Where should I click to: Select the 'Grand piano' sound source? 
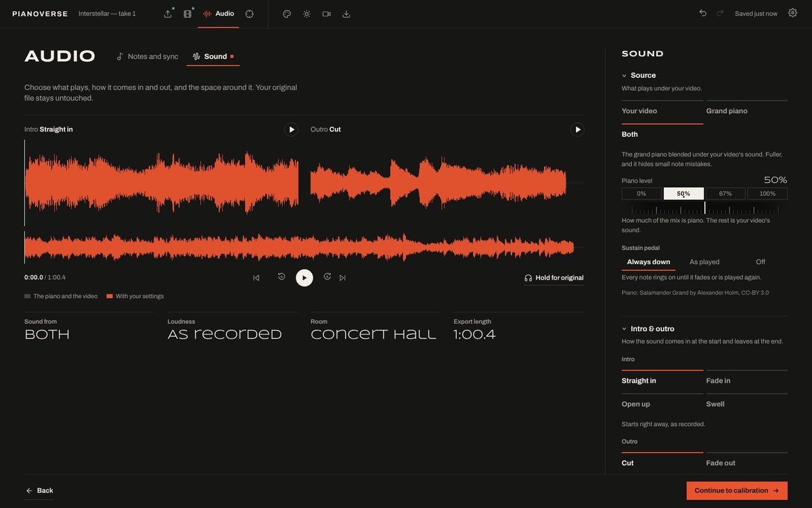tap(747, 112)
